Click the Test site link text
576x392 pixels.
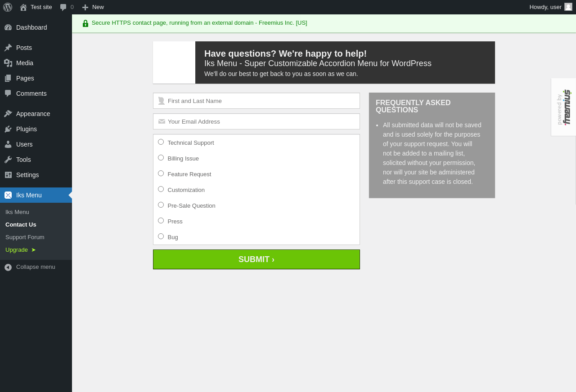click(x=41, y=7)
